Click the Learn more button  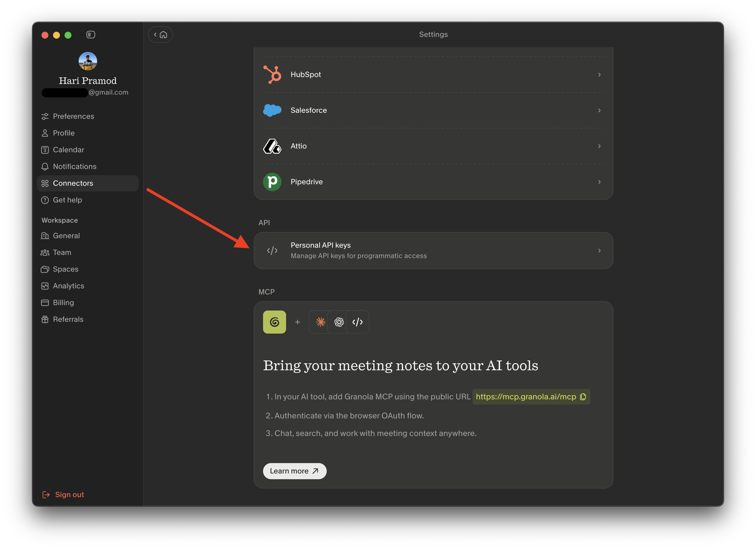295,471
